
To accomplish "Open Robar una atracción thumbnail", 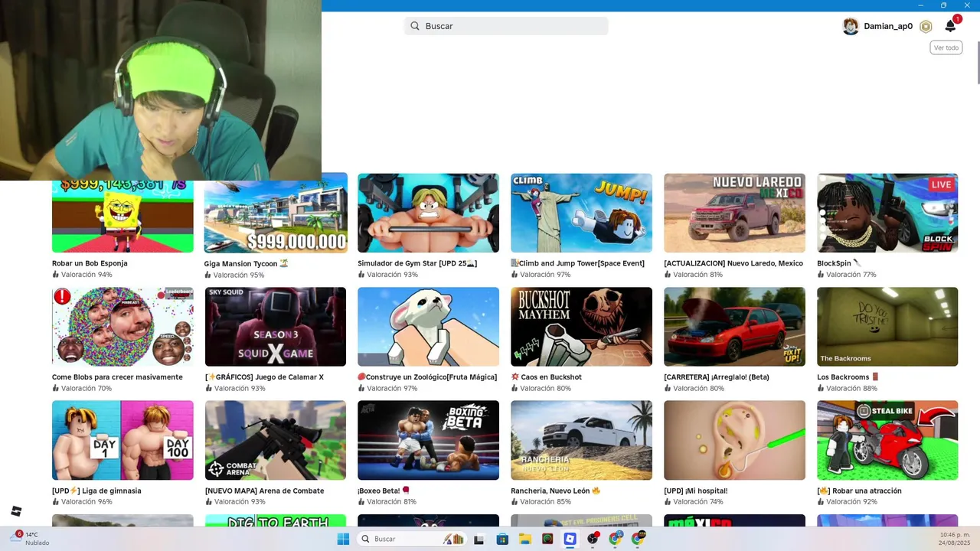I will pyautogui.click(x=887, y=440).
